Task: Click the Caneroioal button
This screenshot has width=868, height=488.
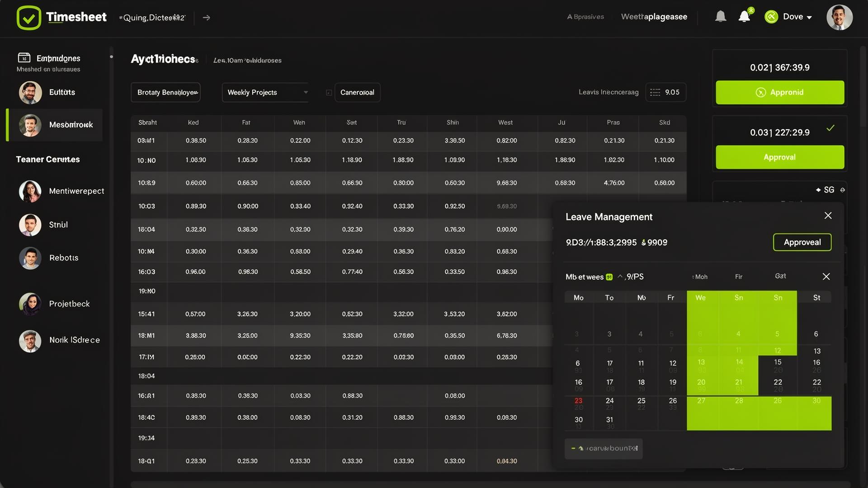Action: [357, 92]
